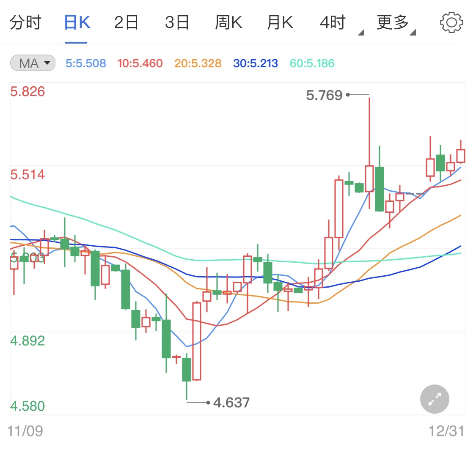Click the fullscreen expand icon
The width and height of the screenshot is (476, 453).
tap(435, 399)
